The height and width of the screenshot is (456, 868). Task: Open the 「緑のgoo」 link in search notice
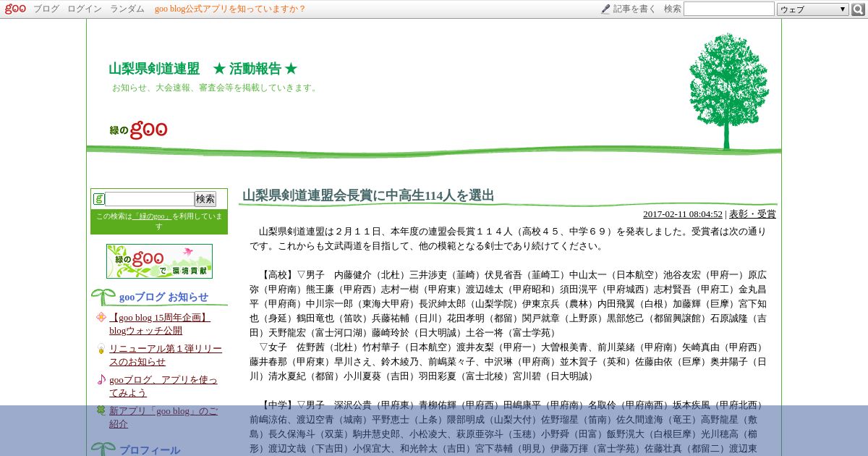click(x=152, y=216)
